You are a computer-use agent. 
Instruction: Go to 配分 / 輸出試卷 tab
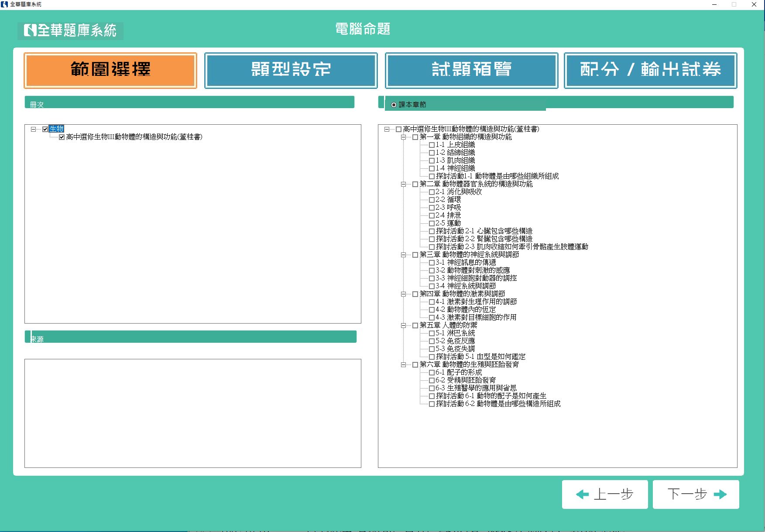tap(651, 71)
